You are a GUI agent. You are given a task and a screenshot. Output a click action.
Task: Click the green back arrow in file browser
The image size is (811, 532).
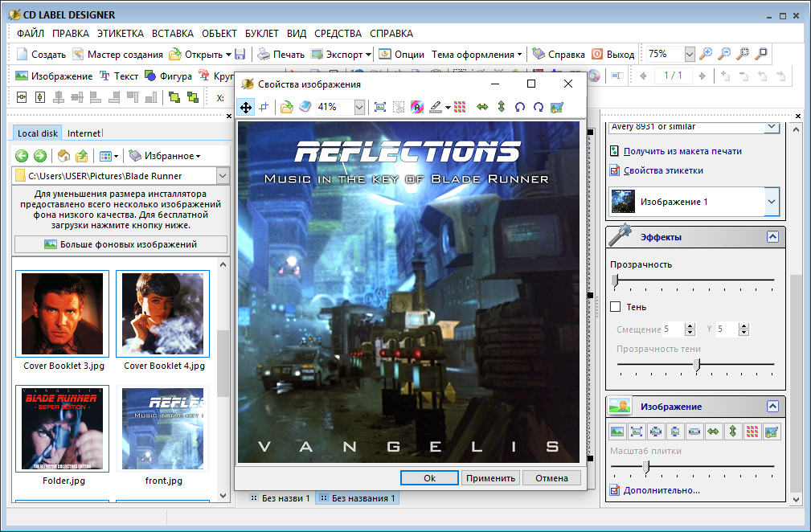coord(22,156)
